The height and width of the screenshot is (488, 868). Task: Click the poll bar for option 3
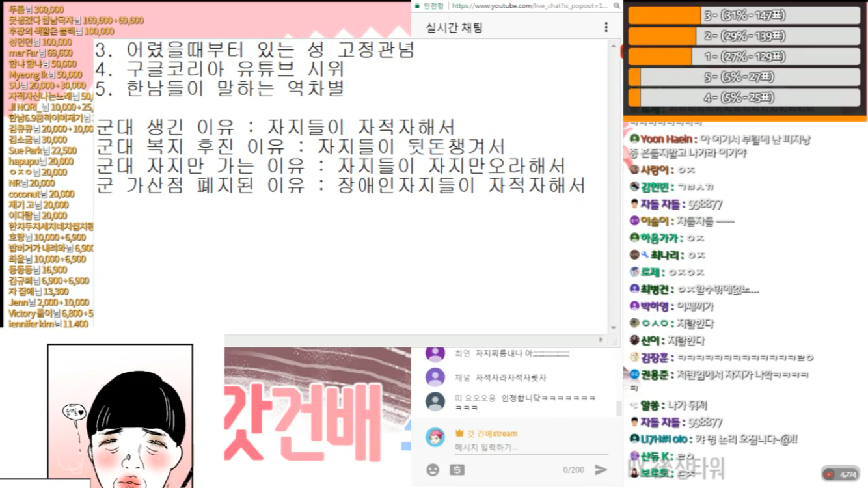click(744, 16)
